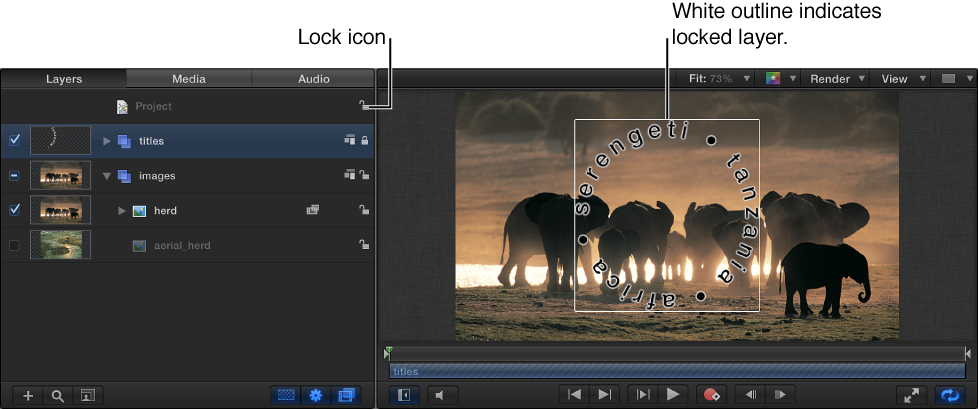Open the Render pop-up menu
The height and width of the screenshot is (410, 978).
pos(837,79)
